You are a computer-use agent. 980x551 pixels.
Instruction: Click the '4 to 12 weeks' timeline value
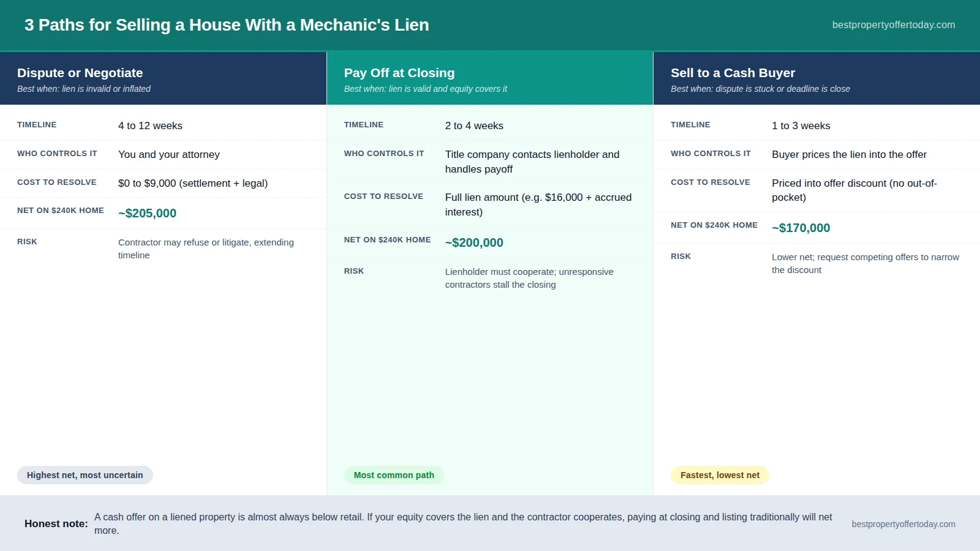click(x=150, y=126)
